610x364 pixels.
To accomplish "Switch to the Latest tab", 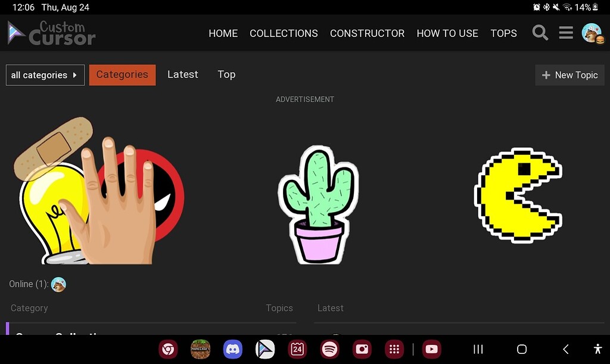I will click(x=182, y=74).
